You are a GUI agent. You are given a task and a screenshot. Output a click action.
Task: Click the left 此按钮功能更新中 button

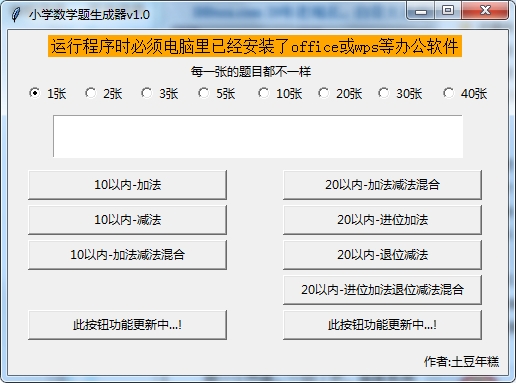click(x=127, y=325)
